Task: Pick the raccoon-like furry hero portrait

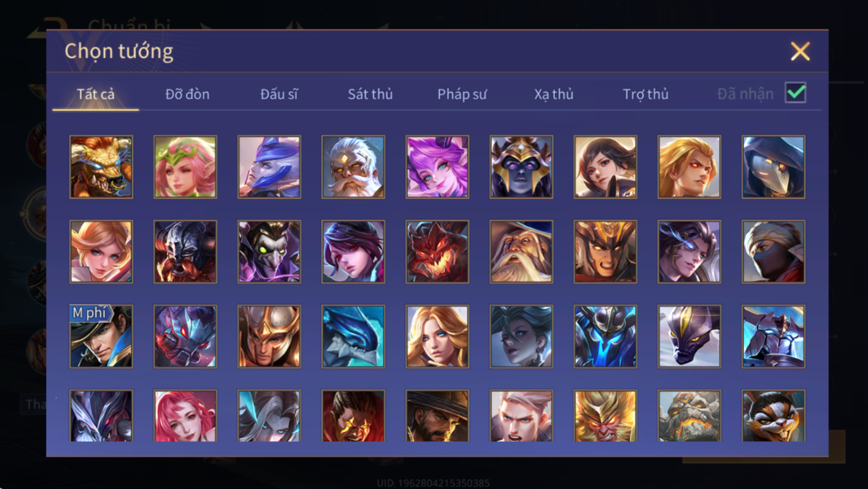Action: pyautogui.click(x=773, y=415)
